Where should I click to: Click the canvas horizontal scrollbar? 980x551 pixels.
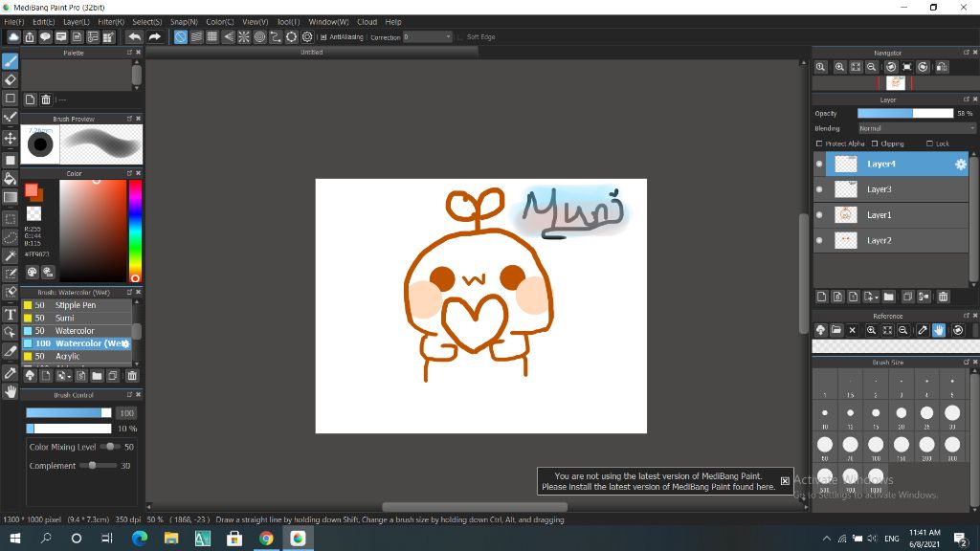coord(475,507)
